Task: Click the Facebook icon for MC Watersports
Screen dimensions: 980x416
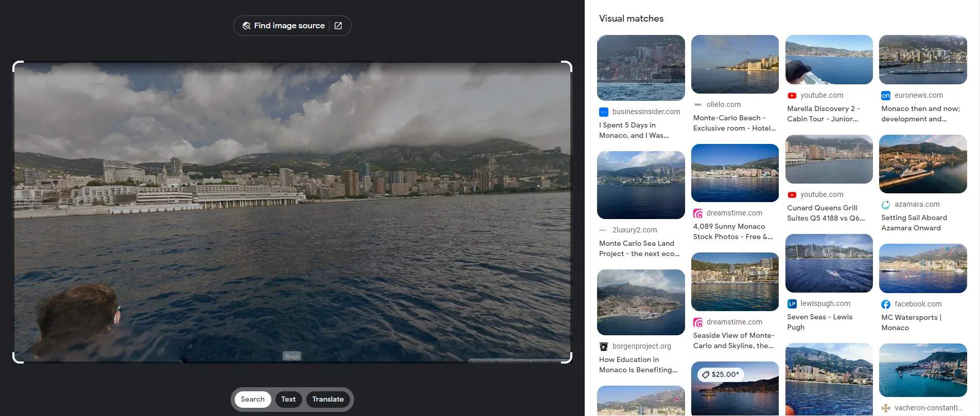Action: pyautogui.click(x=886, y=304)
